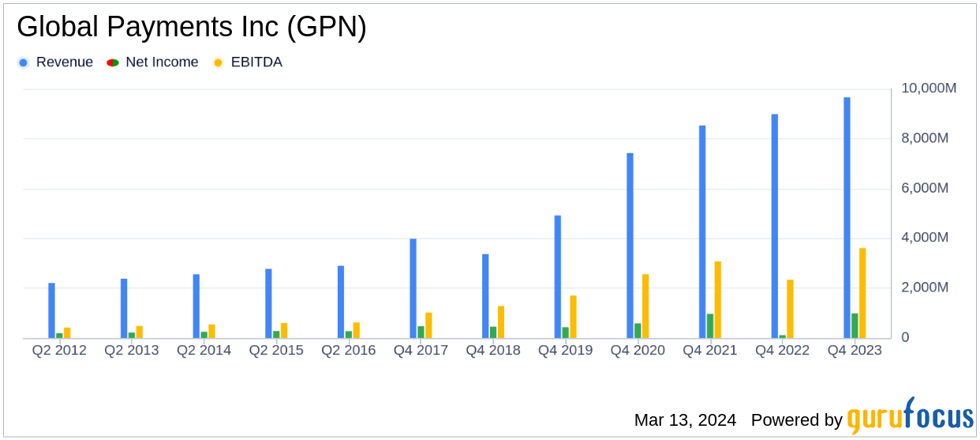The width and height of the screenshot is (980, 440).
Task: Select the Q4 2021 revenue bar
Action: 702,231
